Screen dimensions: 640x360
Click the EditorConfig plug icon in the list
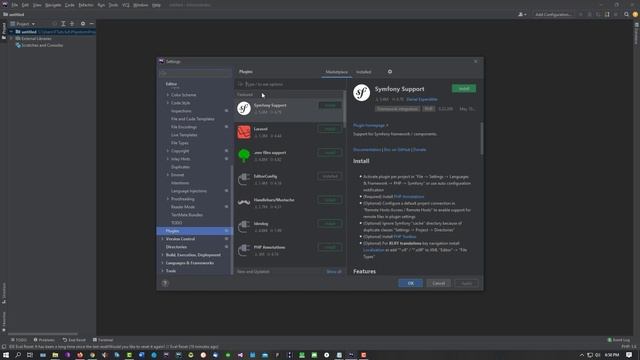[x=244, y=179]
